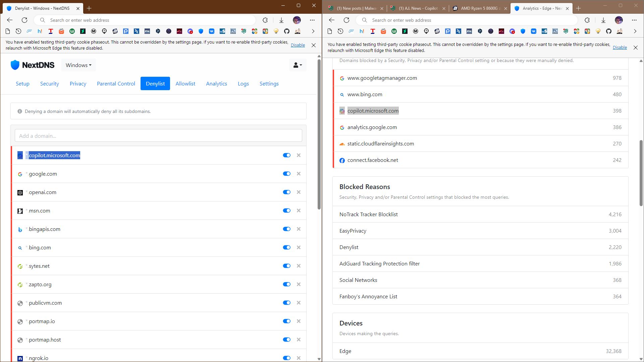
Task: Disable the msn.com deny rule
Action: click(286, 210)
